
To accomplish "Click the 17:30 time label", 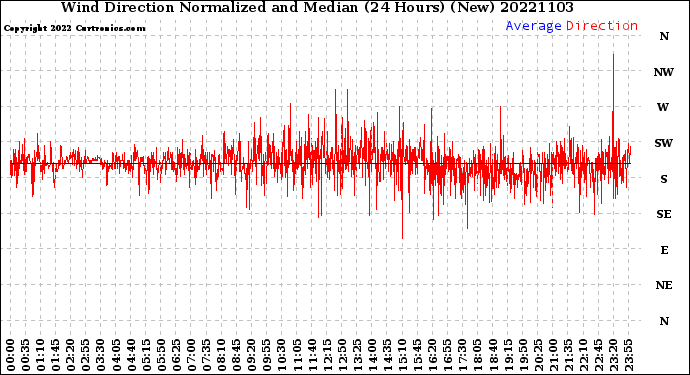I will pos(463,355).
